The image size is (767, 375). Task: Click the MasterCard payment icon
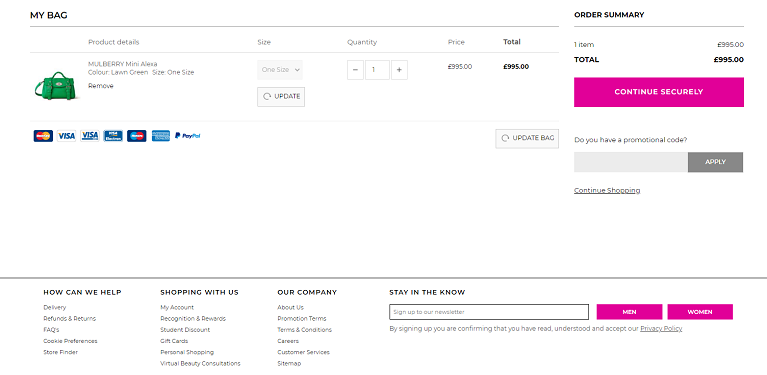pos(43,136)
